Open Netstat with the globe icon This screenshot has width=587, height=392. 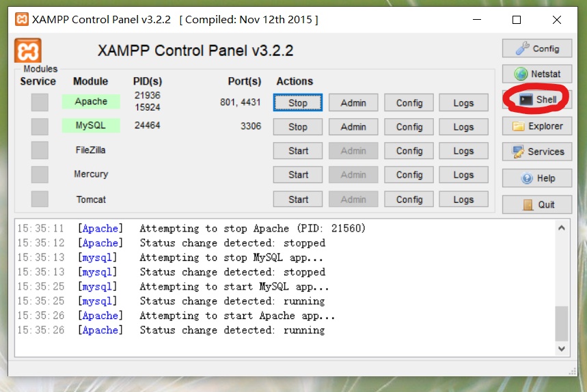click(x=537, y=74)
